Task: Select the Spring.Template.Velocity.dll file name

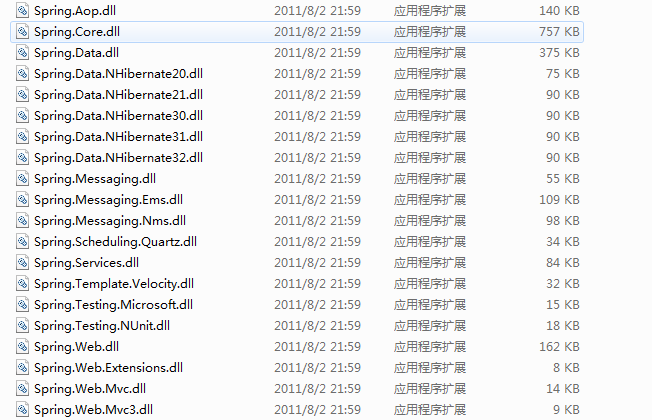Action: (x=114, y=284)
